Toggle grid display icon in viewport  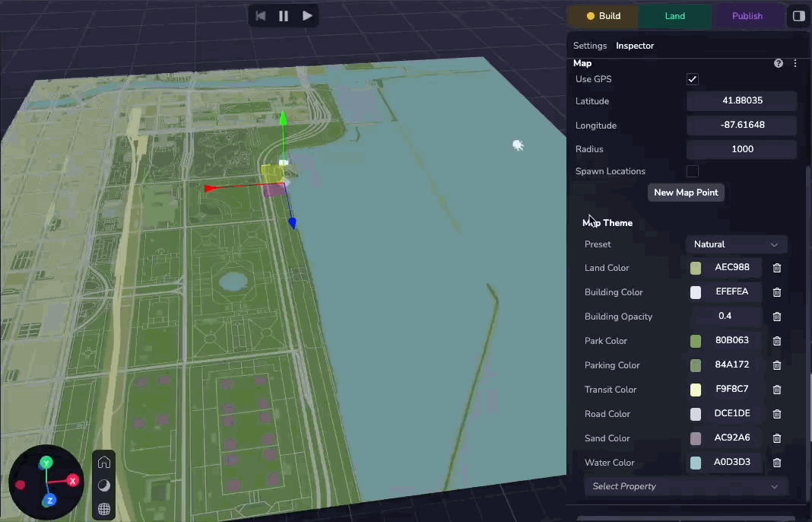point(104,508)
